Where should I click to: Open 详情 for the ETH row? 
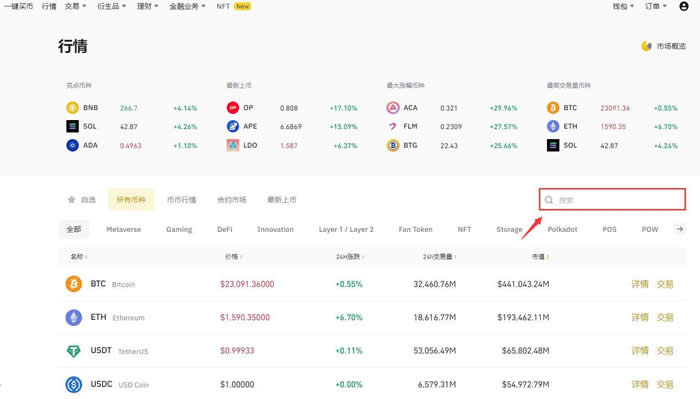pos(640,317)
